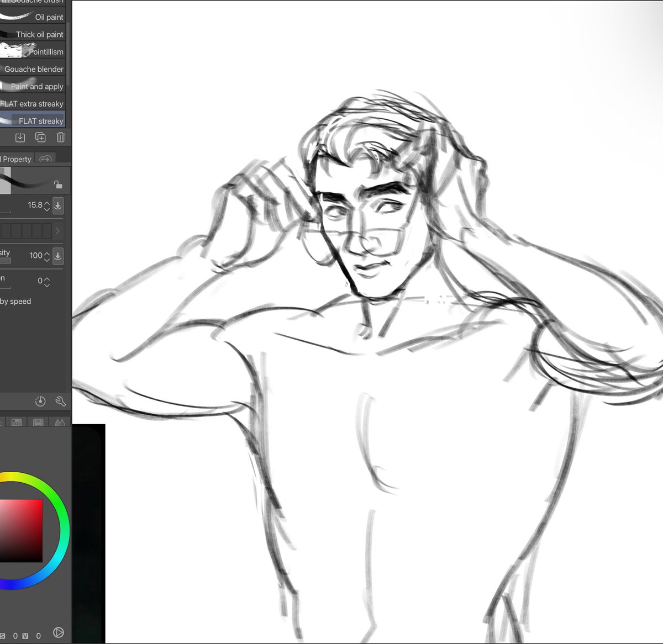
Task: Click the 'by speed' option label
Action: click(15, 302)
